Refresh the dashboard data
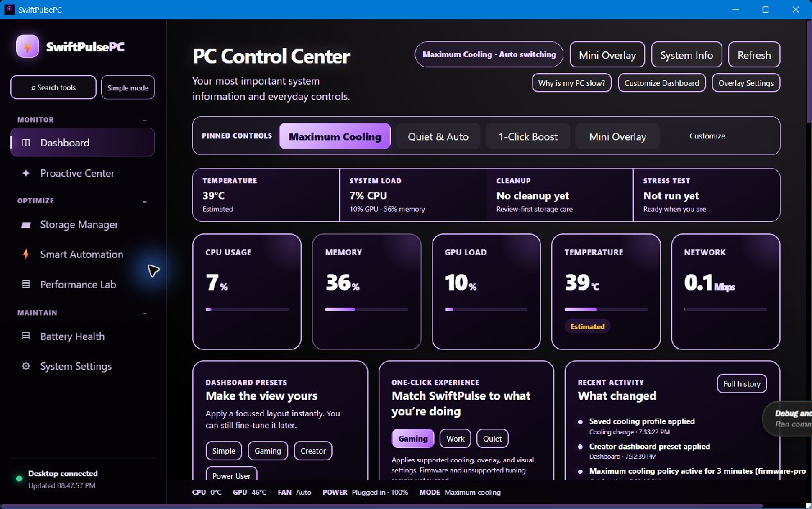Image resolution: width=812 pixels, height=509 pixels. [754, 55]
